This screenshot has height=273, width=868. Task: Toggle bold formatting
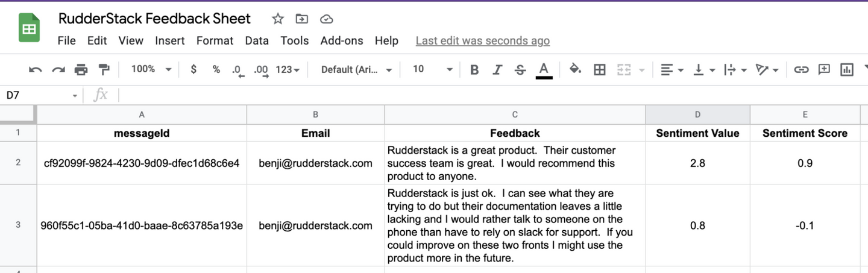[x=474, y=70]
